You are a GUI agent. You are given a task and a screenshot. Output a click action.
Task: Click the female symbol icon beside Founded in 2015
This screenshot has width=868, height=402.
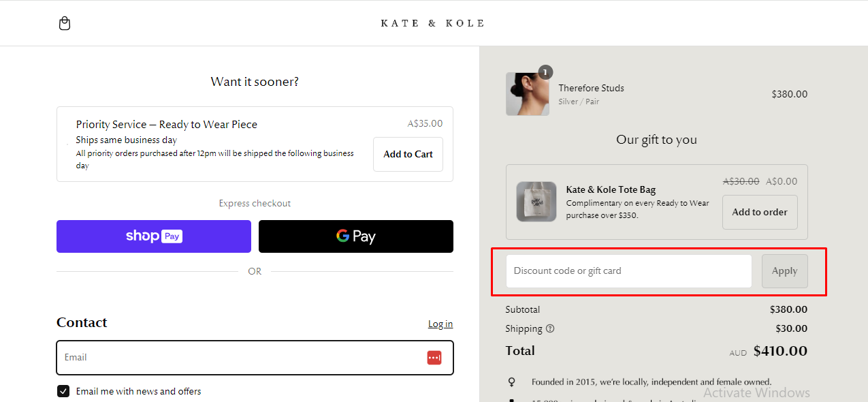tap(511, 382)
